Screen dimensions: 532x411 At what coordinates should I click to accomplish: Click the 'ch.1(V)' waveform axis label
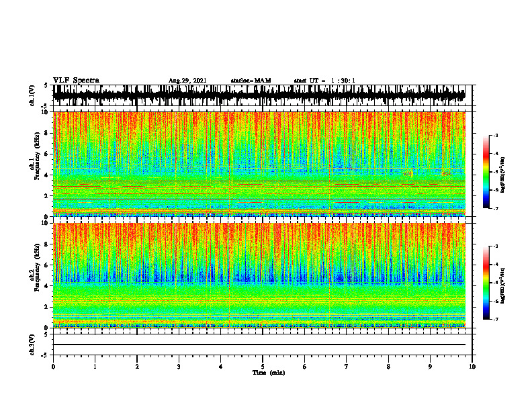tap(32, 95)
